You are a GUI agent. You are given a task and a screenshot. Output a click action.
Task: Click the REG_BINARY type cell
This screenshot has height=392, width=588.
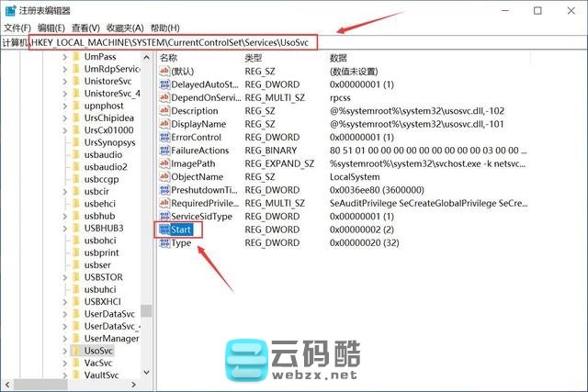[x=270, y=151]
